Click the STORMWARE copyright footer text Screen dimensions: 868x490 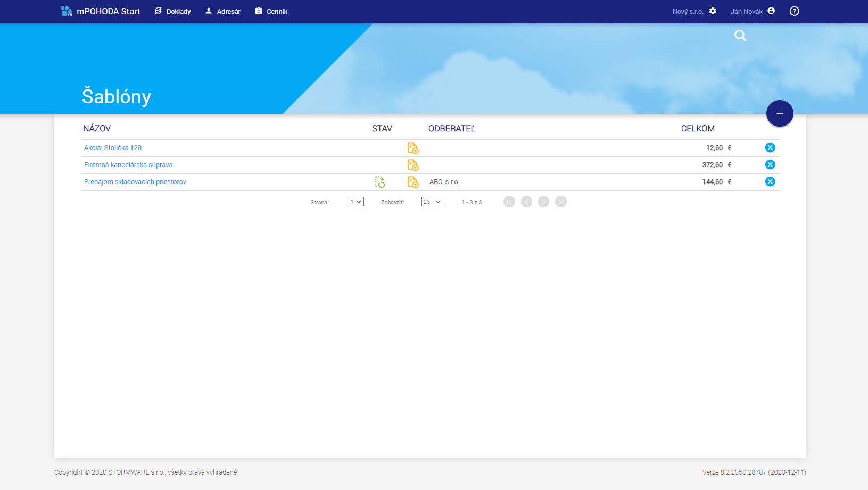click(x=146, y=472)
